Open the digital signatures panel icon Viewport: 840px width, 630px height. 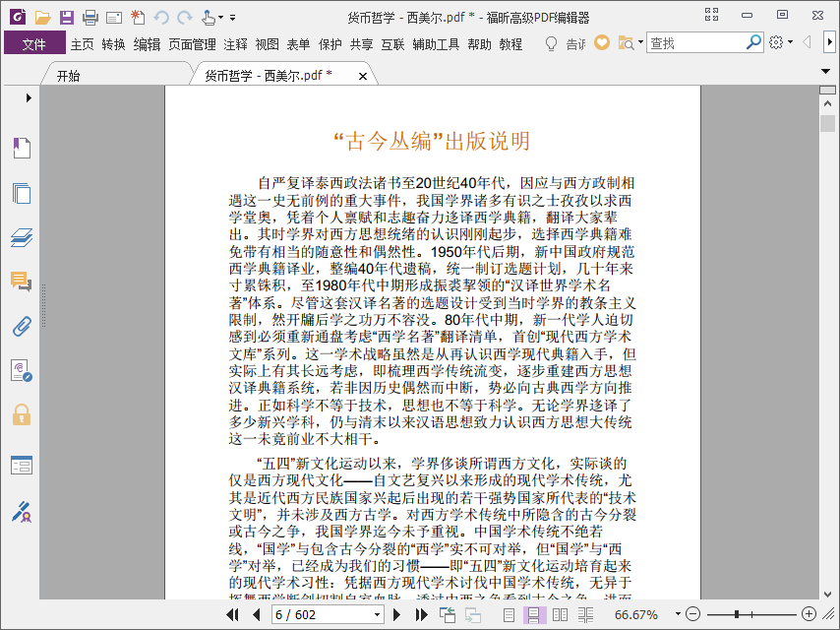(x=22, y=370)
